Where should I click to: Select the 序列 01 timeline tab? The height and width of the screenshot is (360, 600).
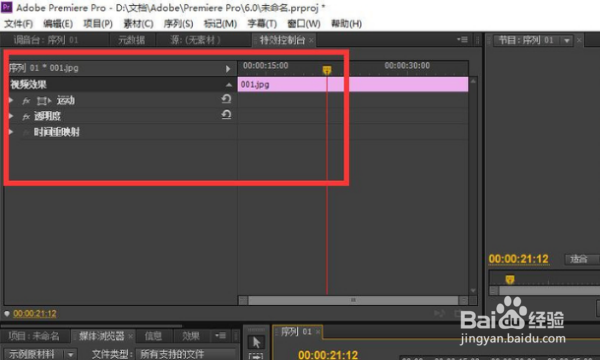point(296,332)
